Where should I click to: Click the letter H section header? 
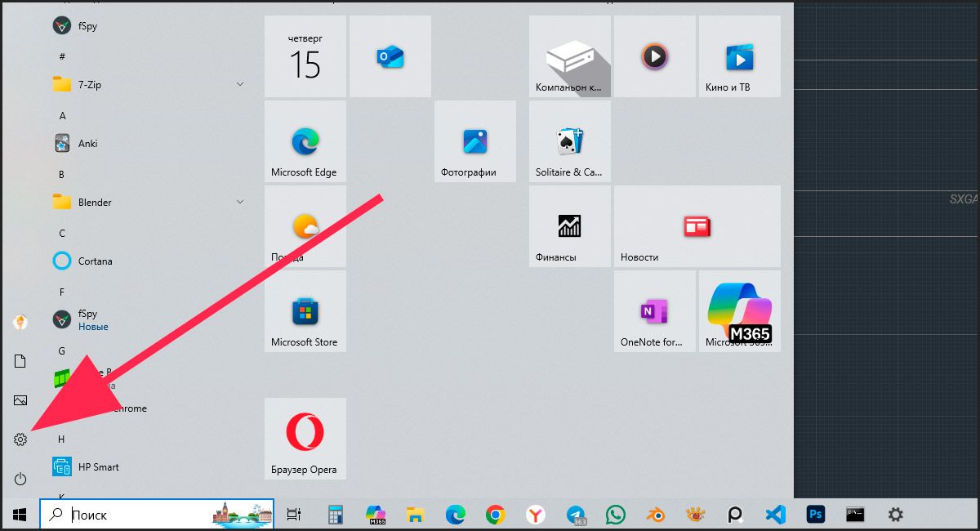[x=61, y=440]
